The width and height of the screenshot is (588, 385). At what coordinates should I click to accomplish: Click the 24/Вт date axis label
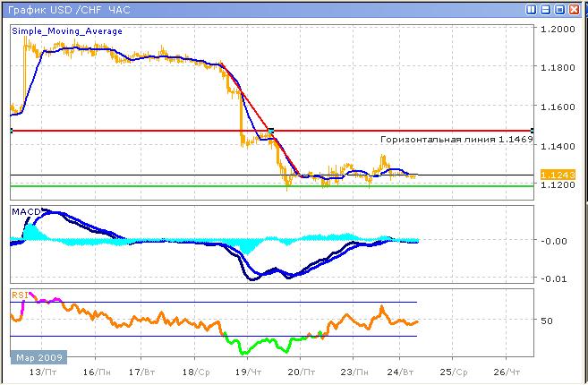point(400,372)
